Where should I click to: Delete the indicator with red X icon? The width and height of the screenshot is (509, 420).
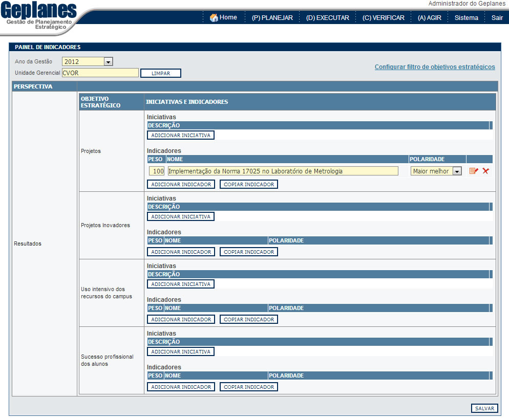pyautogui.click(x=485, y=171)
